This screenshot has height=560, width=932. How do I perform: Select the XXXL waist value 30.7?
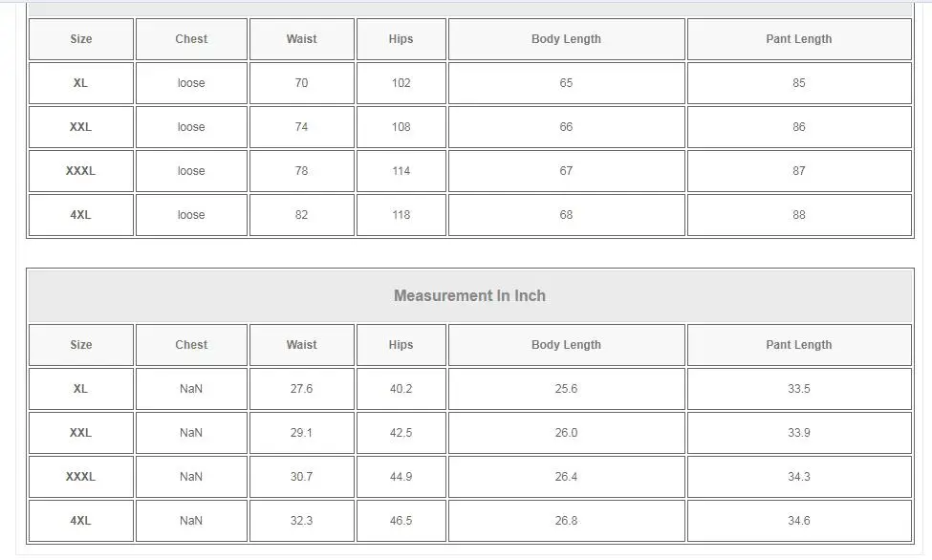[x=302, y=477]
